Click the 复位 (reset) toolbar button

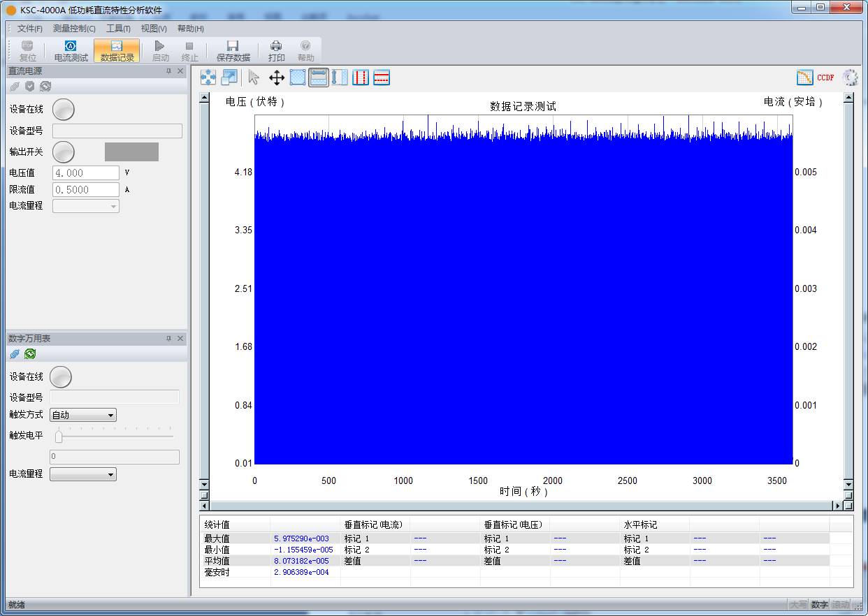click(x=28, y=51)
